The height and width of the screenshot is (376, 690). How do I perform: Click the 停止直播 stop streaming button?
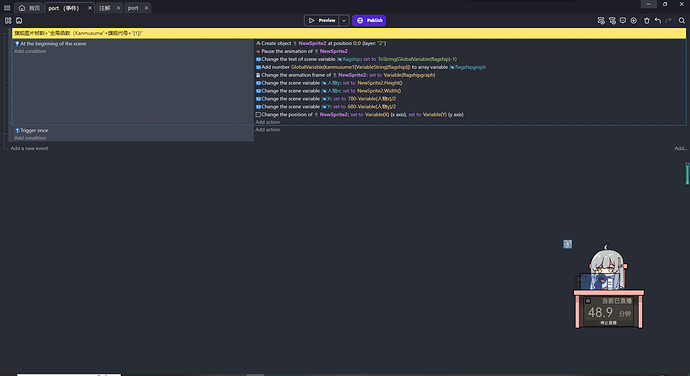(x=609, y=323)
